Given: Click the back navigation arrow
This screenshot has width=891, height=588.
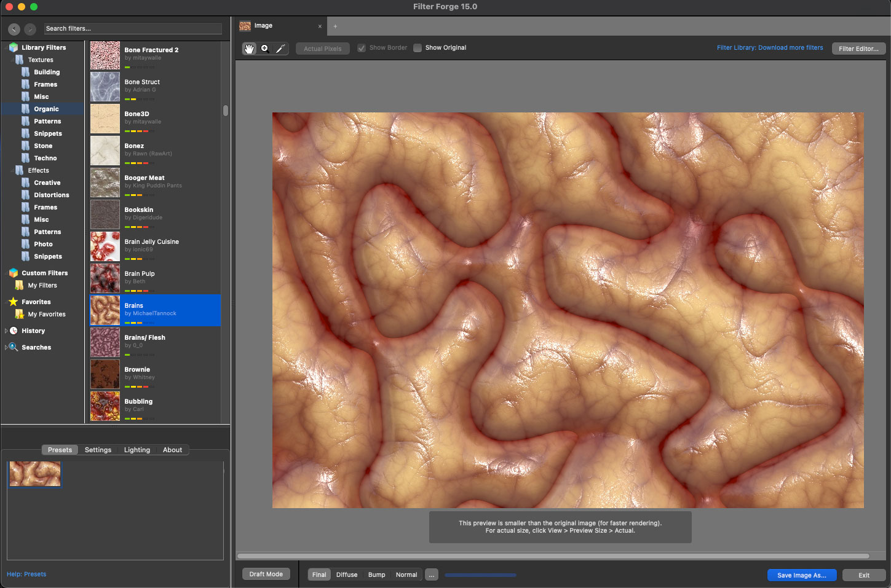Looking at the screenshot, I should pos(14,29).
